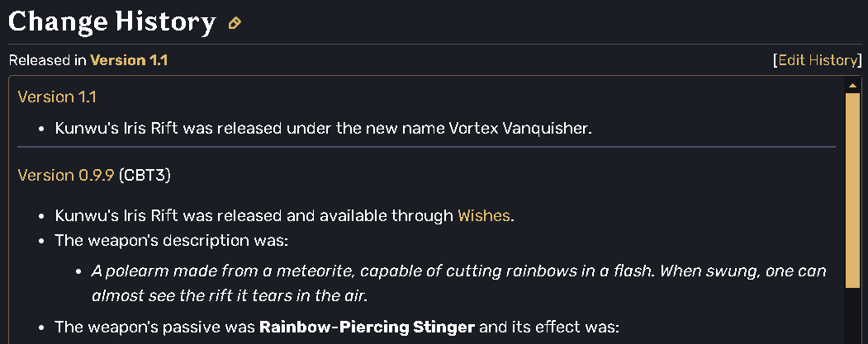Click the pencil edit icon beside Change History
Screen dimensions: 868x344
[235, 24]
